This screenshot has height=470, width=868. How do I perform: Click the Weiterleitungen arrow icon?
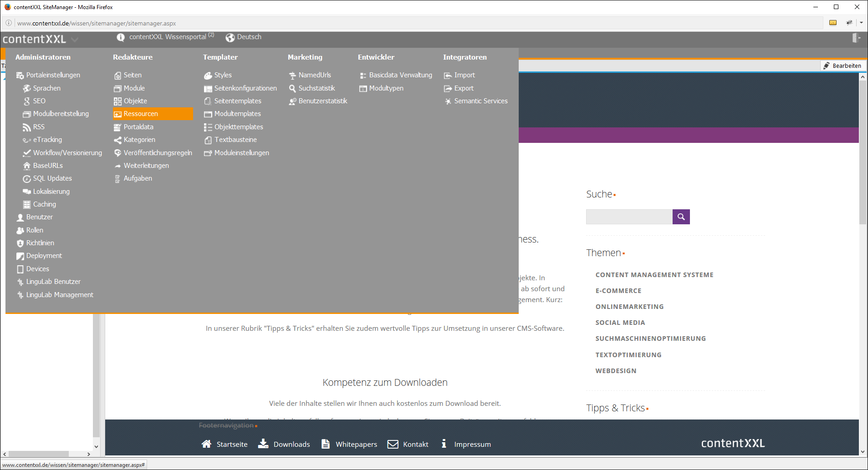tap(117, 166)
